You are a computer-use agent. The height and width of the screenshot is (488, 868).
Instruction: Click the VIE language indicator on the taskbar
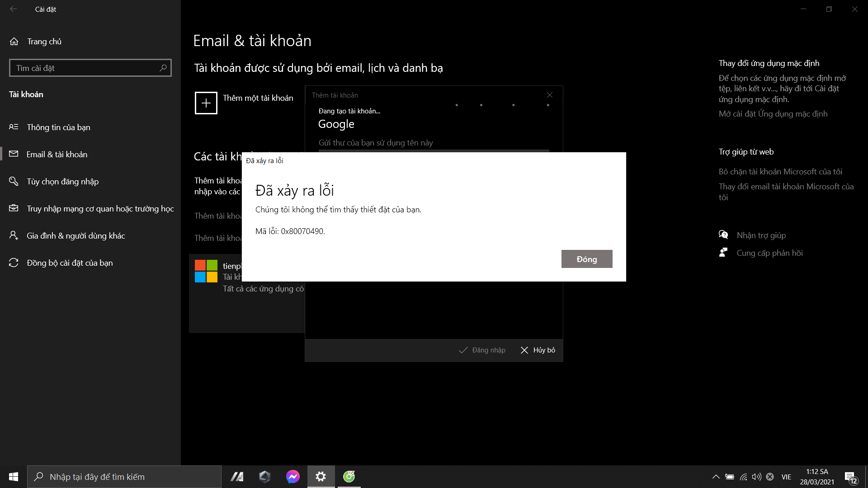pos(786,477)
